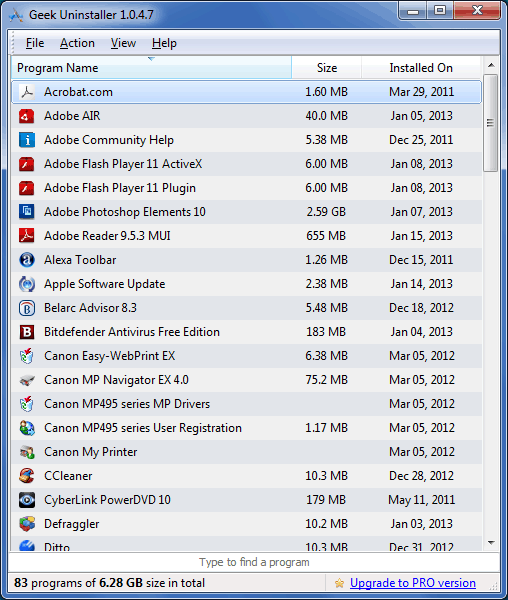The height and width of the screenshot is (600, 508).
Task: Focus the Type to find a program field
Action: pos(254,562)
